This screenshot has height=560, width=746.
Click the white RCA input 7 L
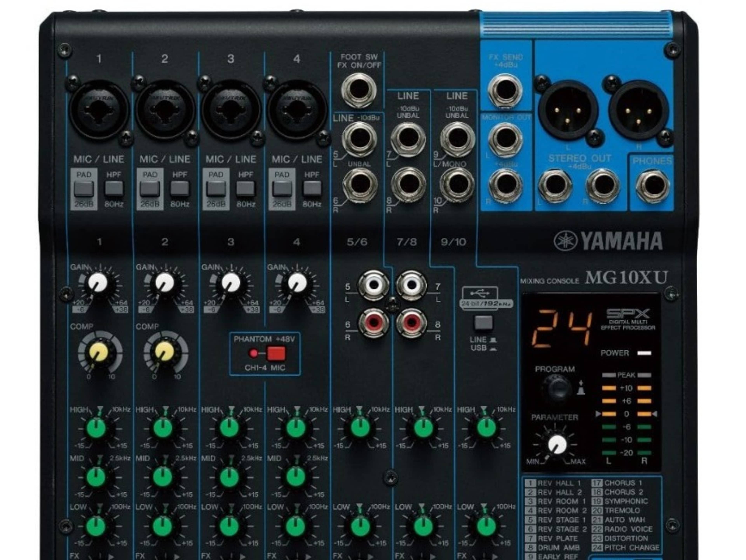pyautogui.click(x=411, y=285)
